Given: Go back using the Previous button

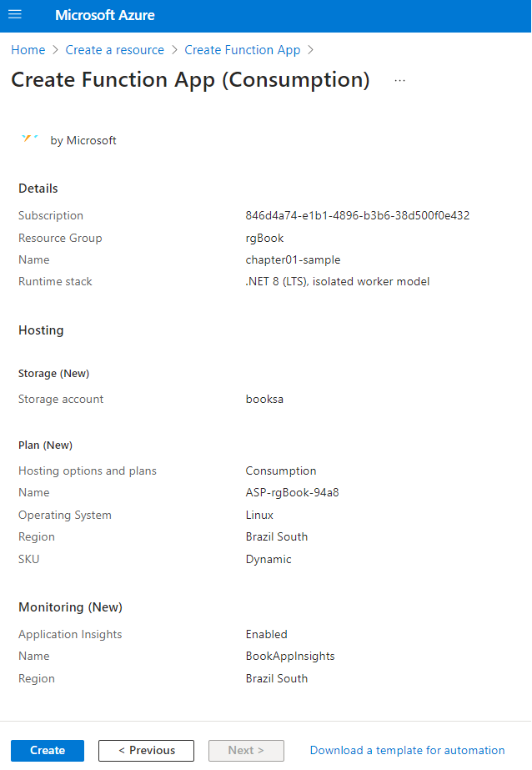Looking at the screenshot, I should coord(146,750).
